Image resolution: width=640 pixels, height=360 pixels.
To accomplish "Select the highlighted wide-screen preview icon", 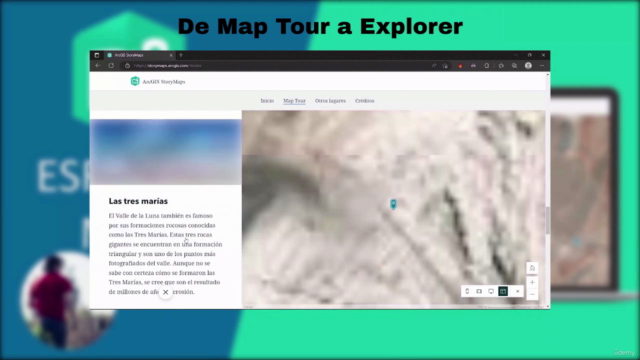I will click(503, 291).
